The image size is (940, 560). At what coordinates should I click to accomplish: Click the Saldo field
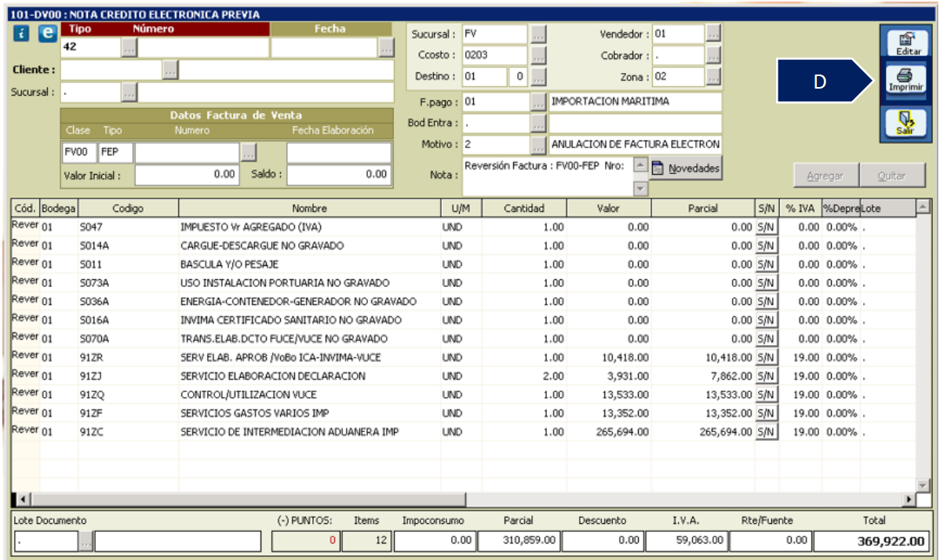pos(339,175)
